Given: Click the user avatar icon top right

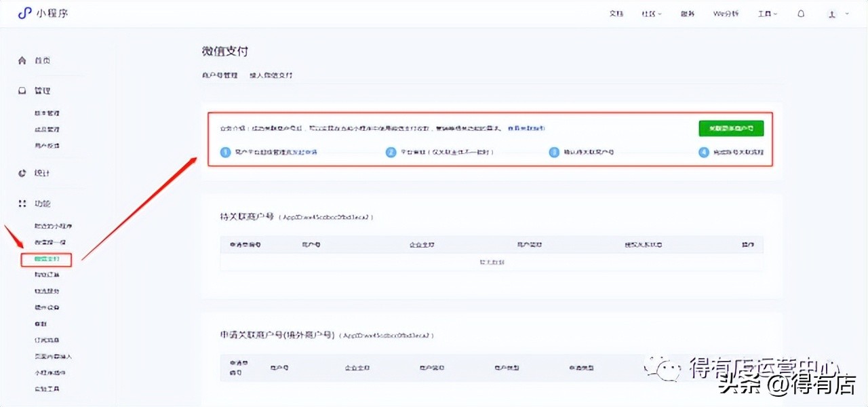Looking at the screenshot, I should coord(831,13).
